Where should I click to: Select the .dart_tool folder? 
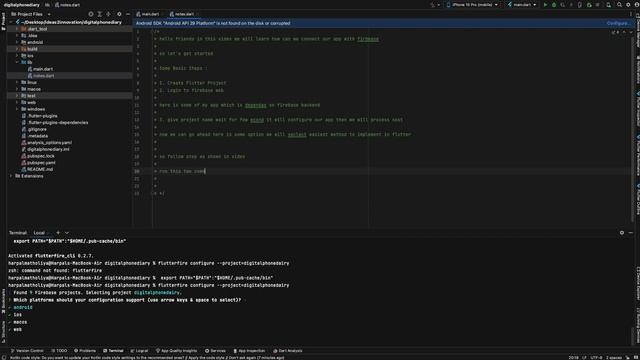tap(37, 29)
